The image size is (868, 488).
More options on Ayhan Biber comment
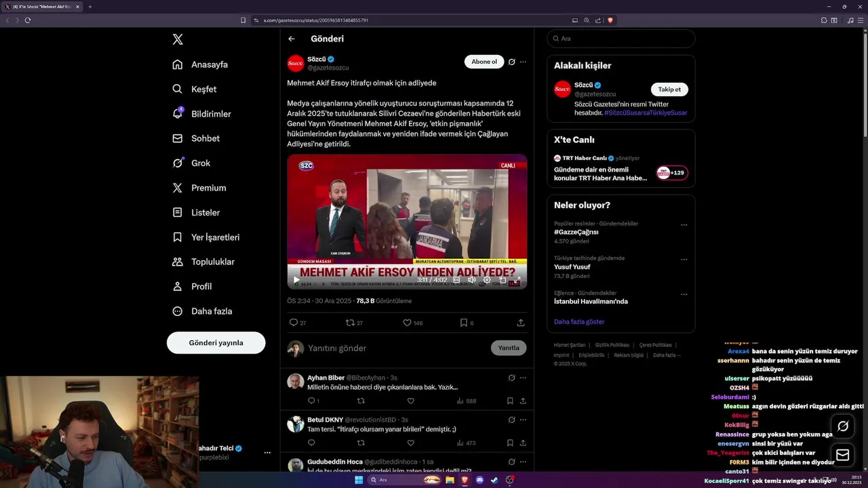coord(523,378)
